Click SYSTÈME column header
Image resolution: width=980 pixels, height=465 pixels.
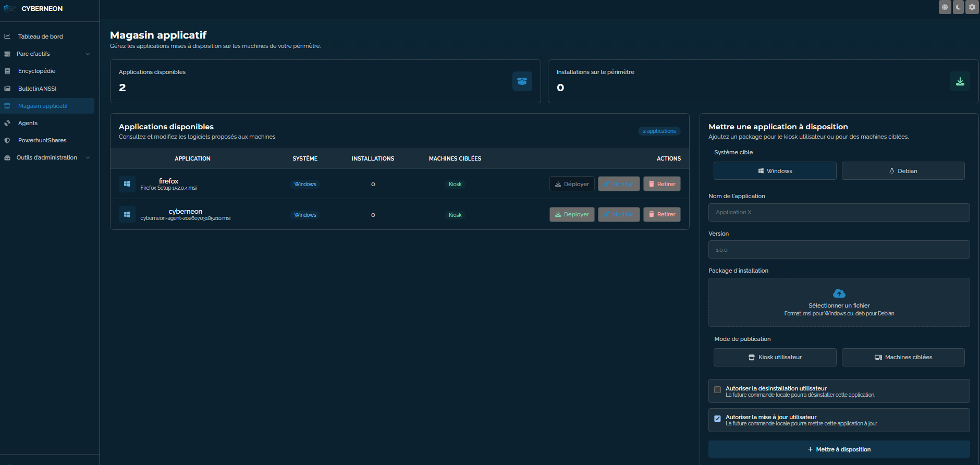pyautogui.click(x=305, y=158)
